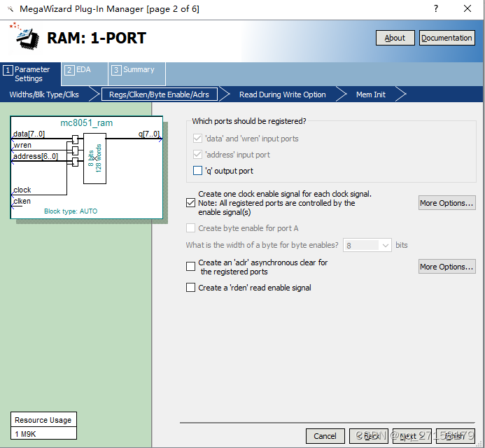Select Regs/Clken/Byte Enable/Aclrs step
The height and width of the screenshot is (448, 485).
pyautogui.click(x=159, y=94)
